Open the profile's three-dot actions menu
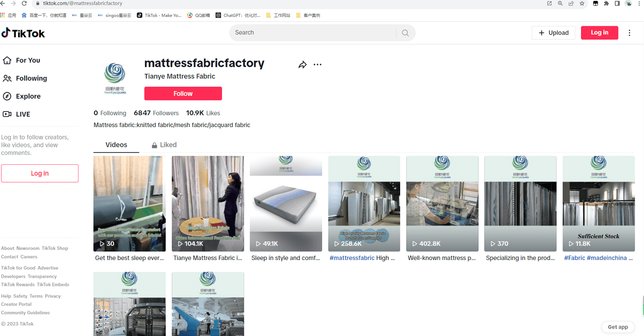644x336 pixels. pyautogui.click(x=317, y=65)
